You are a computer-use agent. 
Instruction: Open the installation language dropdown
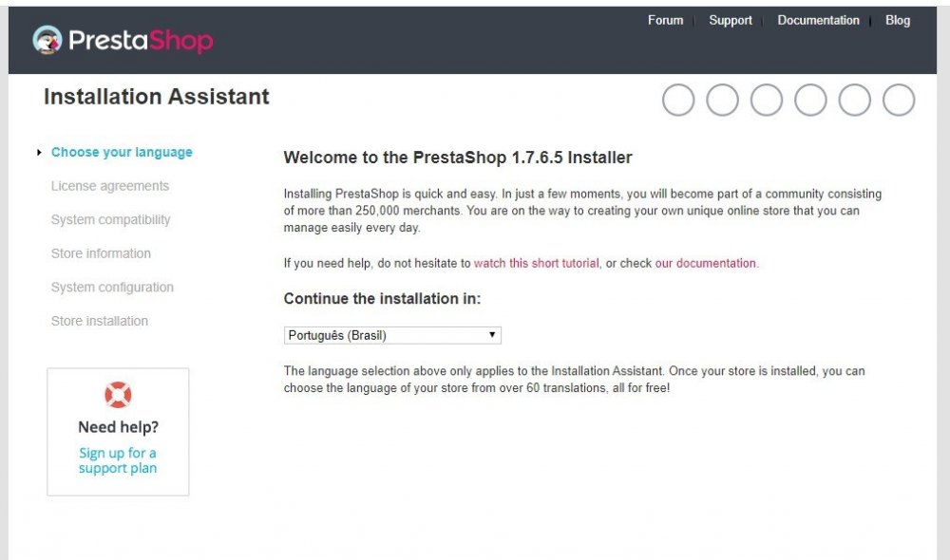pos(392,335)
